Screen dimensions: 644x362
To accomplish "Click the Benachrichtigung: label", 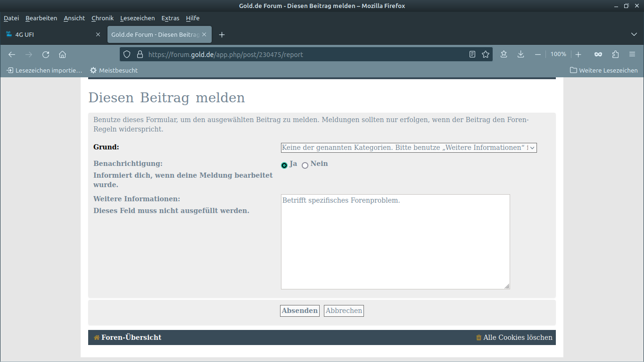I will [x=128, y=164].
